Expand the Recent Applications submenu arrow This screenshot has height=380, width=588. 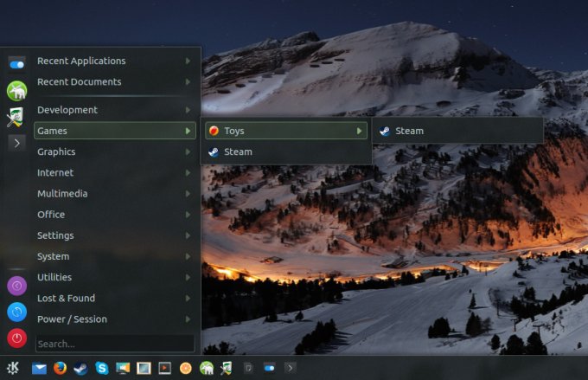coord(188,61)
